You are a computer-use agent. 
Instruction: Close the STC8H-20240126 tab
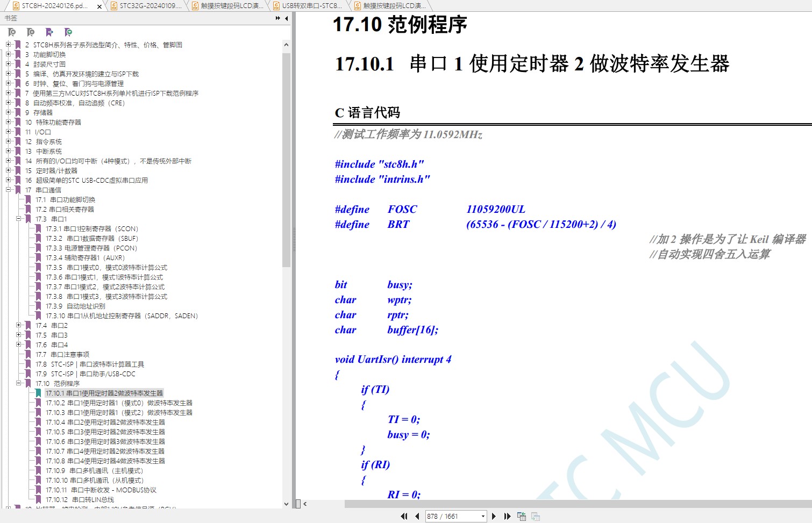pyautogui.click(x=99, y=6)
